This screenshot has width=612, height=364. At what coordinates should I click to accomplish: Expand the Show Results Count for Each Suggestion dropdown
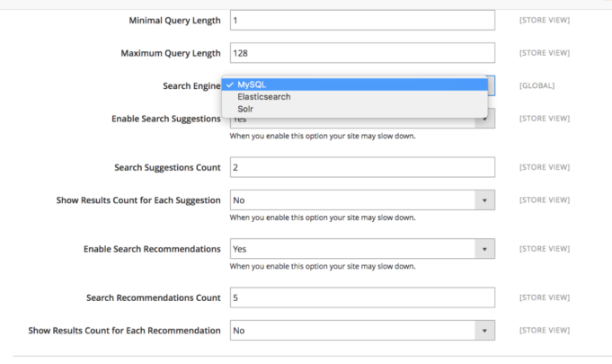484,200
